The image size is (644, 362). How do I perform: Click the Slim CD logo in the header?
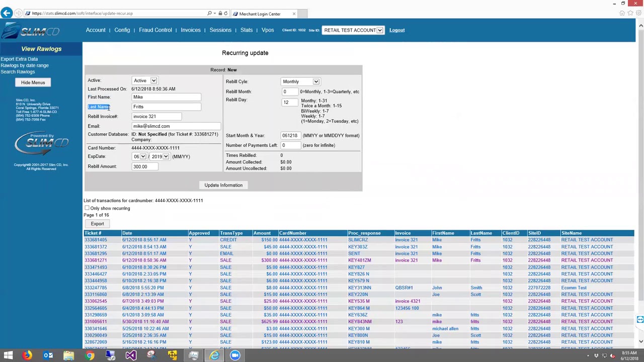[31, 31]
